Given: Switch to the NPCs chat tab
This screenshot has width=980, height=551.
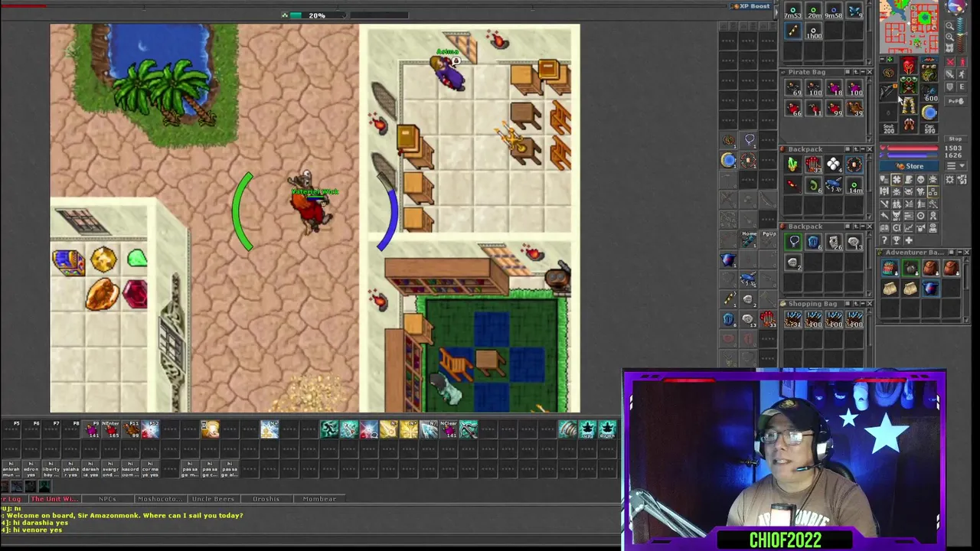Looking at the screenshot, I should pyautogui.click(x=107, y=499).
